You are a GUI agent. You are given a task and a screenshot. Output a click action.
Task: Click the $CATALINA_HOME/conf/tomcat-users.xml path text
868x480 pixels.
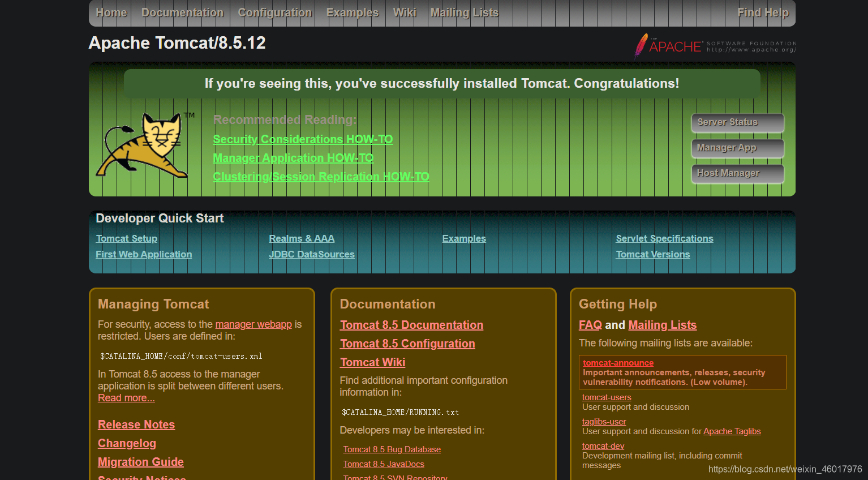[181, 356]
